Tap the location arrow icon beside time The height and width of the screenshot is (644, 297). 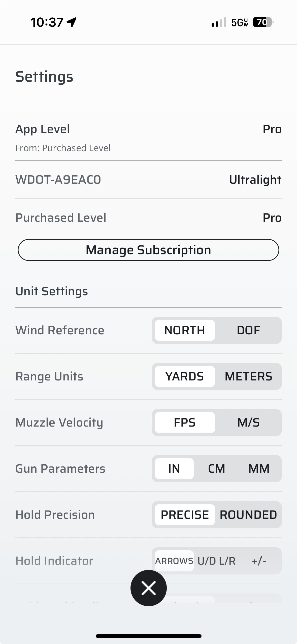point(72,22)
